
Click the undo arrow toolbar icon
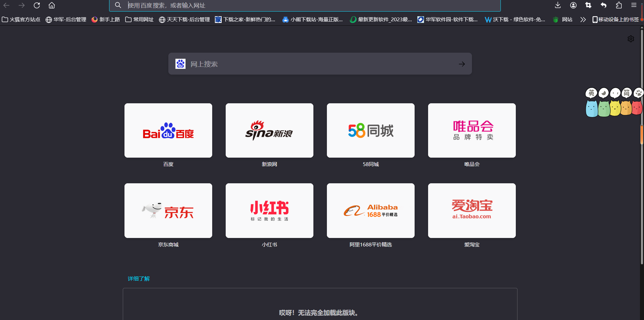[604, 5]
